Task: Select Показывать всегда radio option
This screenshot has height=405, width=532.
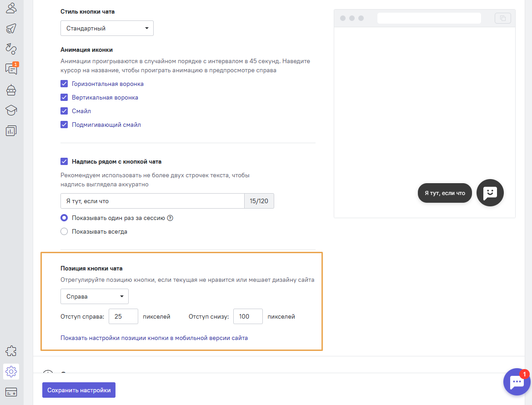Action: pyautogui.click(x=64, y=231)
